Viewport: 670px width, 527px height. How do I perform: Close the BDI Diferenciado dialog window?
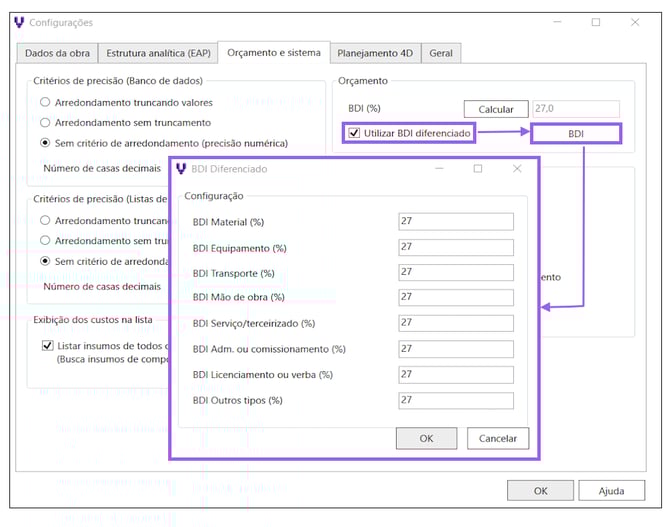[517, 169]
